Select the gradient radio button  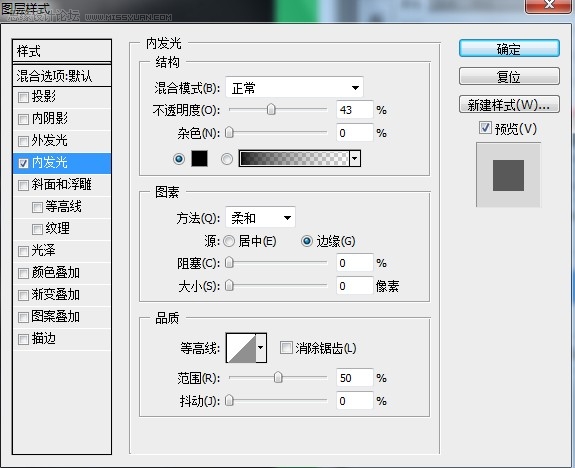click(x=227, y=159)
